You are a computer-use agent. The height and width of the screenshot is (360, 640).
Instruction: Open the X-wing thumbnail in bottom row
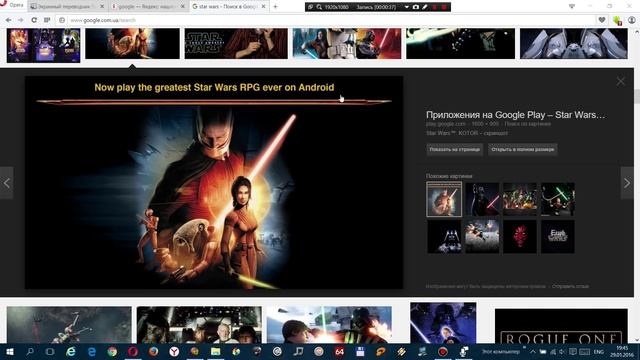69,325
